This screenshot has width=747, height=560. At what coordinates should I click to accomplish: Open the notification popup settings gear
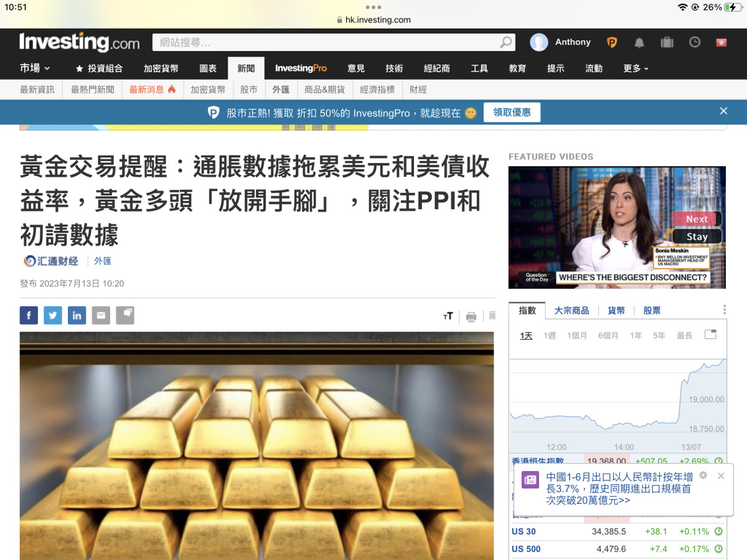coord(703,475)
